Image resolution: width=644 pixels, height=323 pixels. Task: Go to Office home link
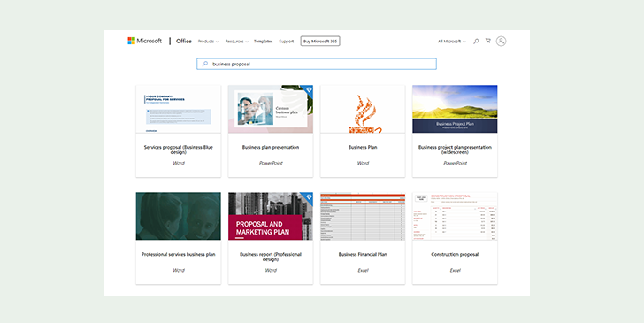pyautogui.click(x=184, y=41)
